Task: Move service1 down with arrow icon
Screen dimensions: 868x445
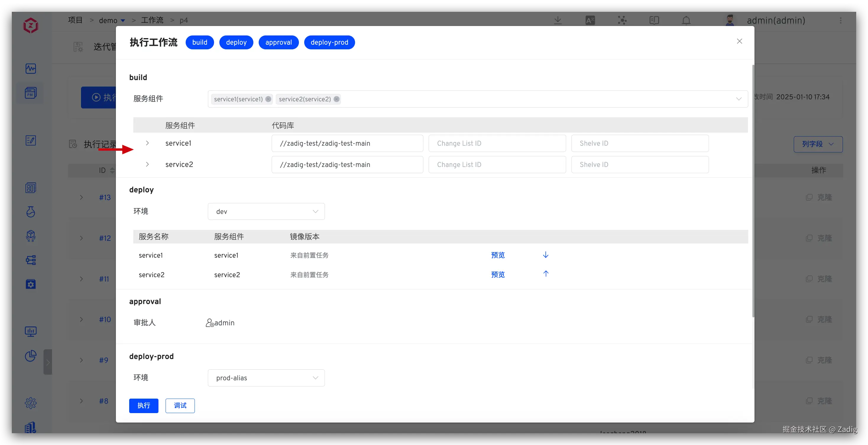Action: [x=545, y=255]
